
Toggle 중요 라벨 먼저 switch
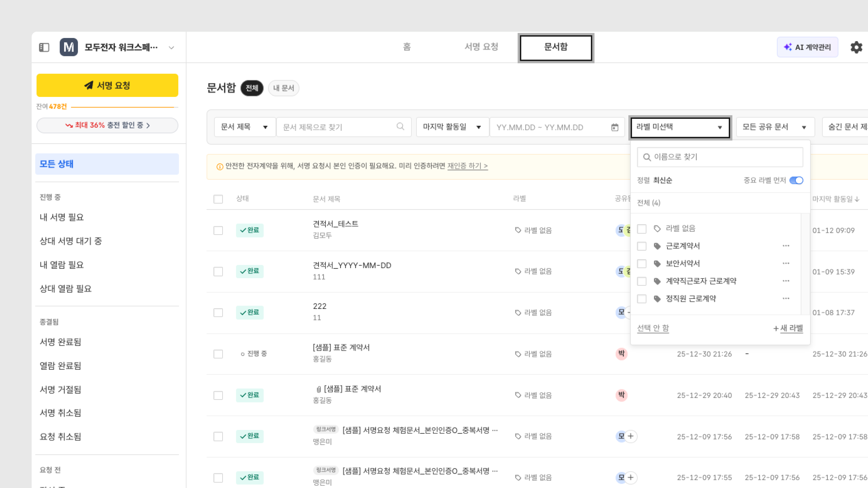point(796,180)
